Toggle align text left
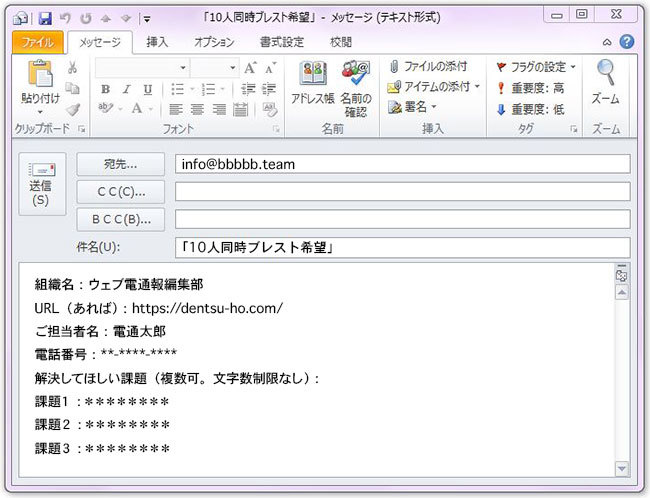Image resolution: width=650 pixels, height=498 pixels. click(x=176, y=109)
